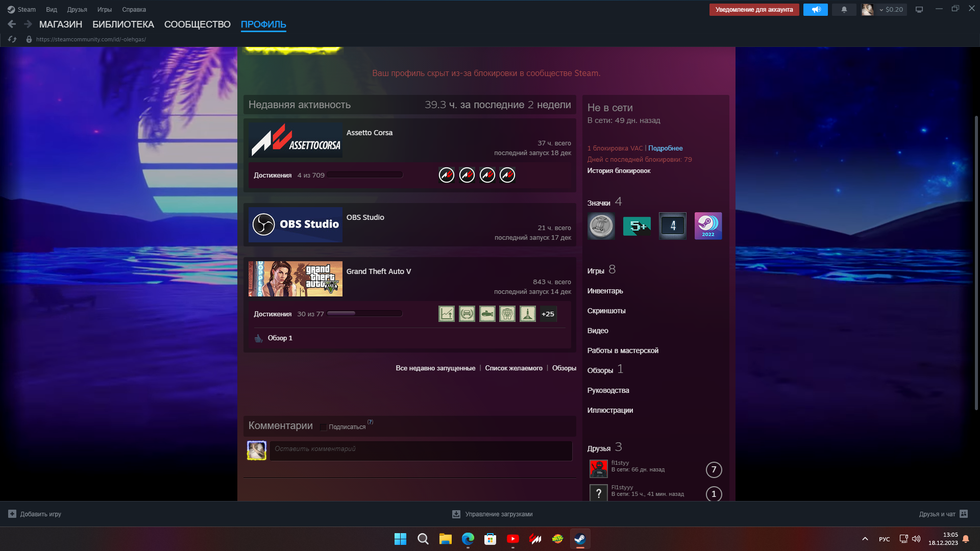Open Управление загрузками
980x551 pixels.
pyautogui.click(x=493, y=514)
